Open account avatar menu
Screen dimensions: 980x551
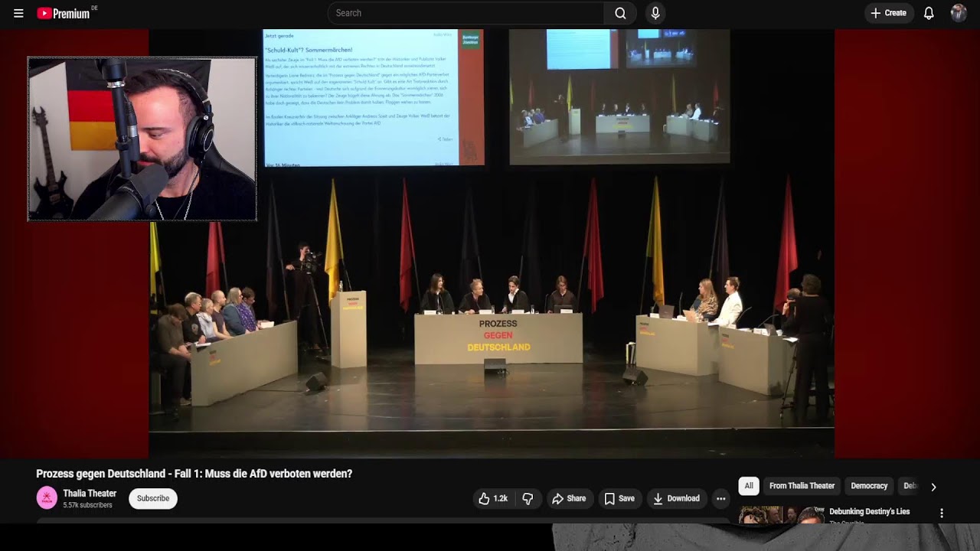tap(959, 13)
